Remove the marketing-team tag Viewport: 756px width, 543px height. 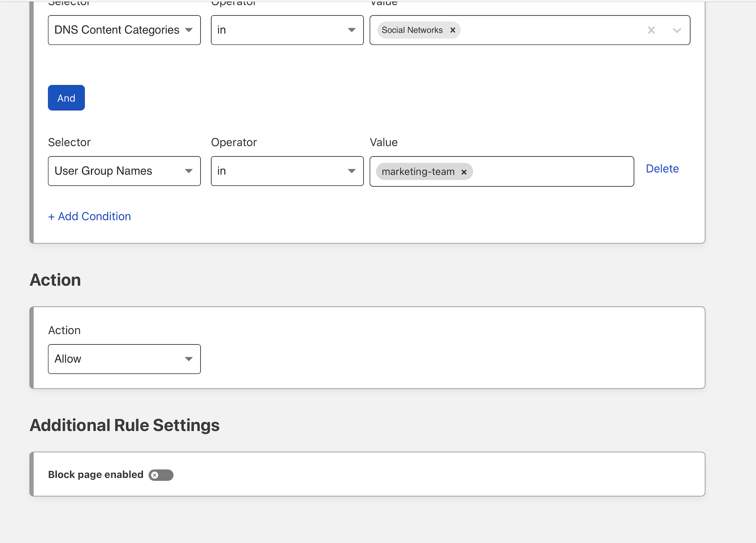[464, 172]
